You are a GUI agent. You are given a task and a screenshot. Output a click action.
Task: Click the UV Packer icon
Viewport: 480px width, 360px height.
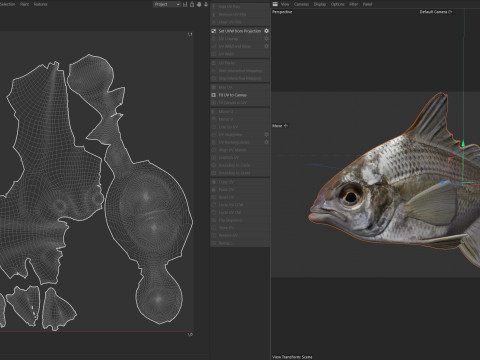(x=214, y=63)
